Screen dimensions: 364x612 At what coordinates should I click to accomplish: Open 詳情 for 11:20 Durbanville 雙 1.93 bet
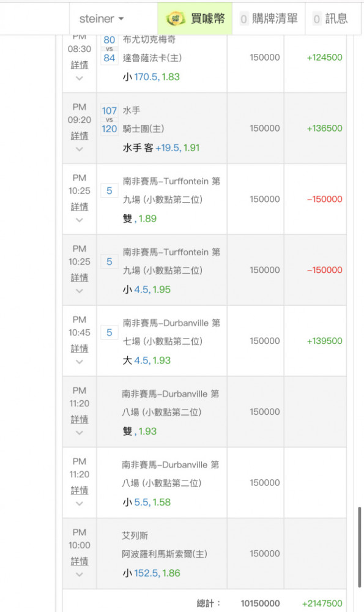point(80,419)
